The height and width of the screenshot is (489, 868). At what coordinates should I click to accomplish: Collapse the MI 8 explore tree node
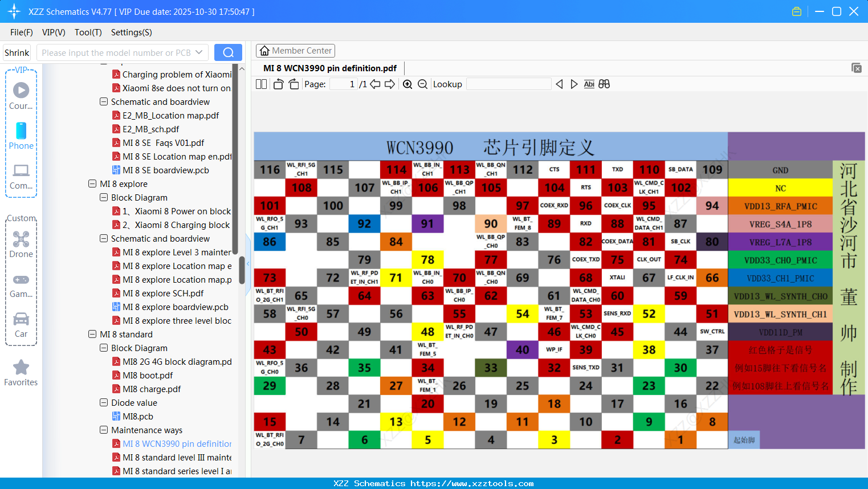92,184
